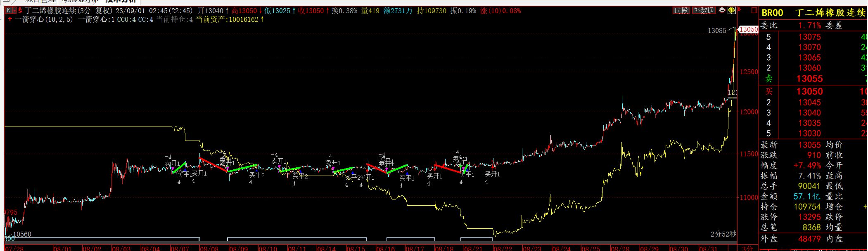This screenshot has width=868, height=251.
Task: Click the 08/09 date marker on time axis
Action: click(x=238, y=249)
